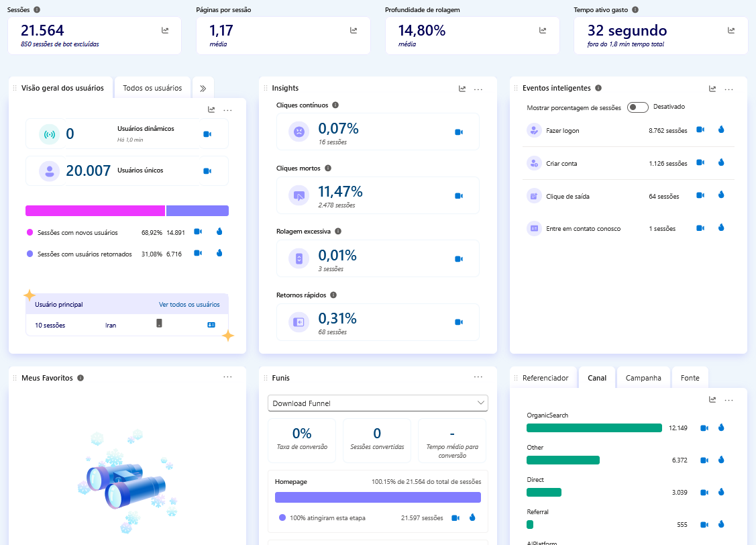Open recordings for OrganicSearch channel
The image size is (756, 545).
(x=704, y=428)
